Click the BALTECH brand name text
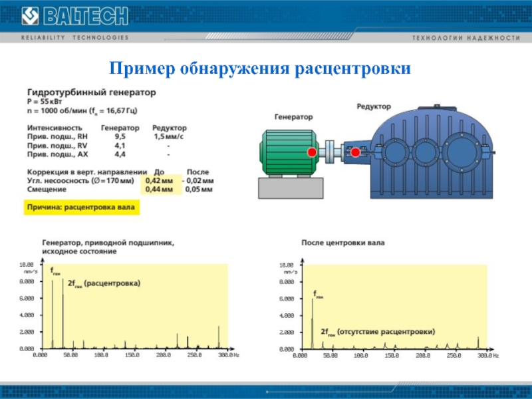This screenshot has height=399, width=532. pyautogui.click(x=86, y=16)
